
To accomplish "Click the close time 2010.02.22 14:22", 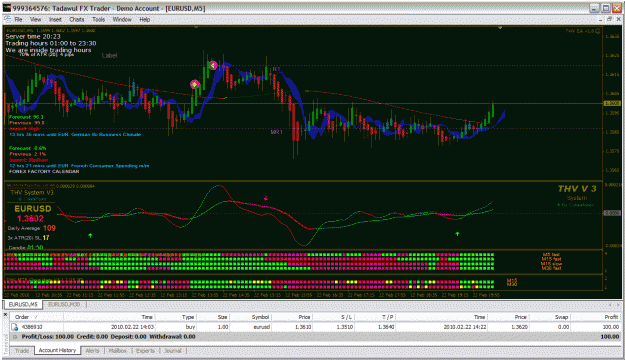I will [464, 327].
